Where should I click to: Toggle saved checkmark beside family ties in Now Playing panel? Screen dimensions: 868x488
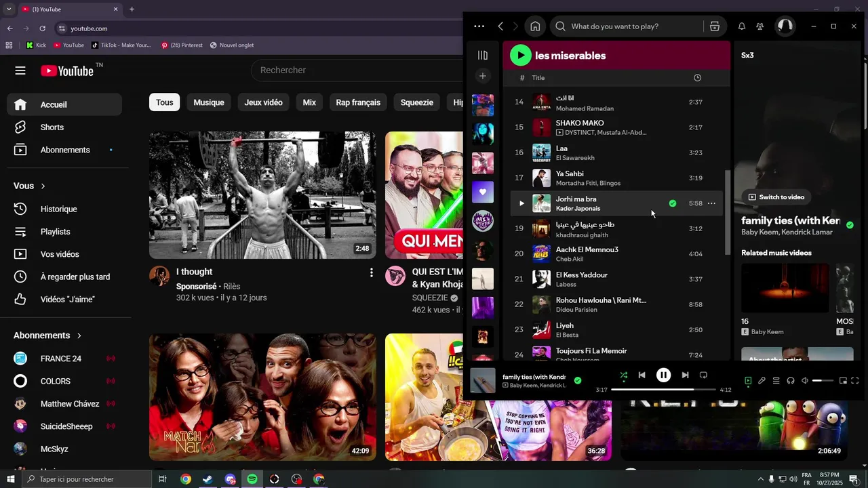(850, 225)
